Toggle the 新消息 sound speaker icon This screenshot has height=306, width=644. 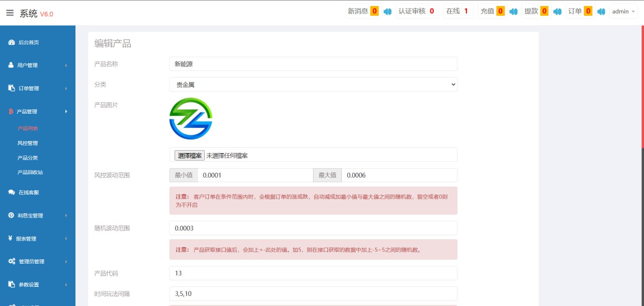pyautogui.click(x=387, y=12)
